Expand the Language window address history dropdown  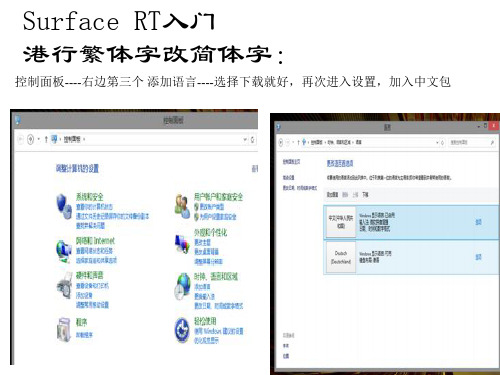pyautogui.click(x=437, y=143)
